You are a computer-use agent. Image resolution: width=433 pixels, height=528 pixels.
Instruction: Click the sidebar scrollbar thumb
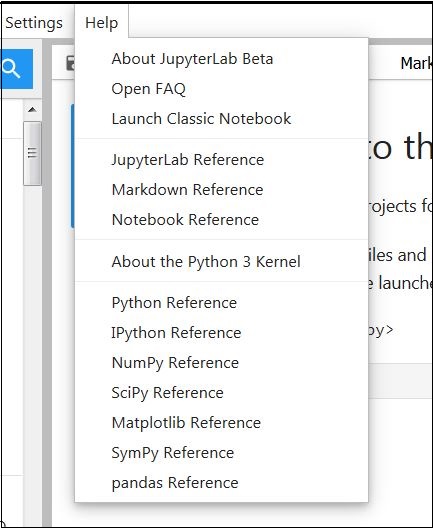pos(32,153)
